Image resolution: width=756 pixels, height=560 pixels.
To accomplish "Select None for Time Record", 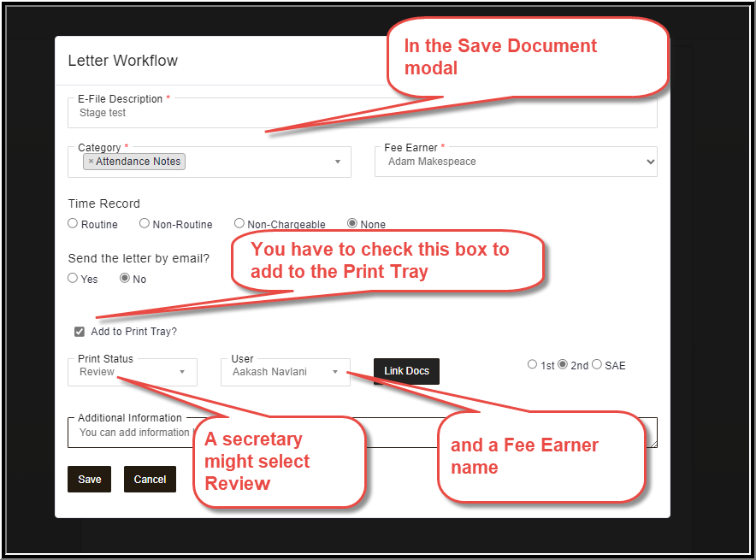I will click(x=352, y=223).
